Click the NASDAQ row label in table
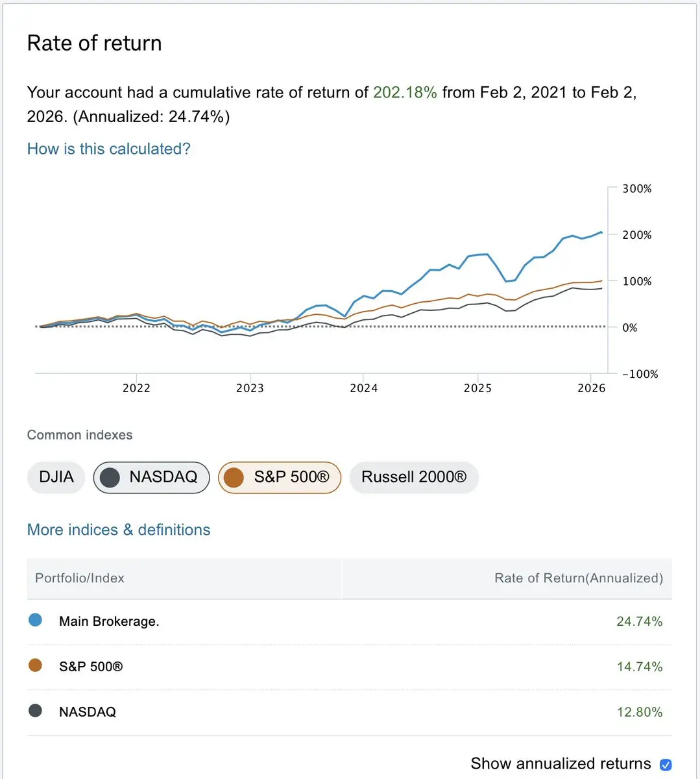Screen dimensions: 700x779 click(88, 712)
